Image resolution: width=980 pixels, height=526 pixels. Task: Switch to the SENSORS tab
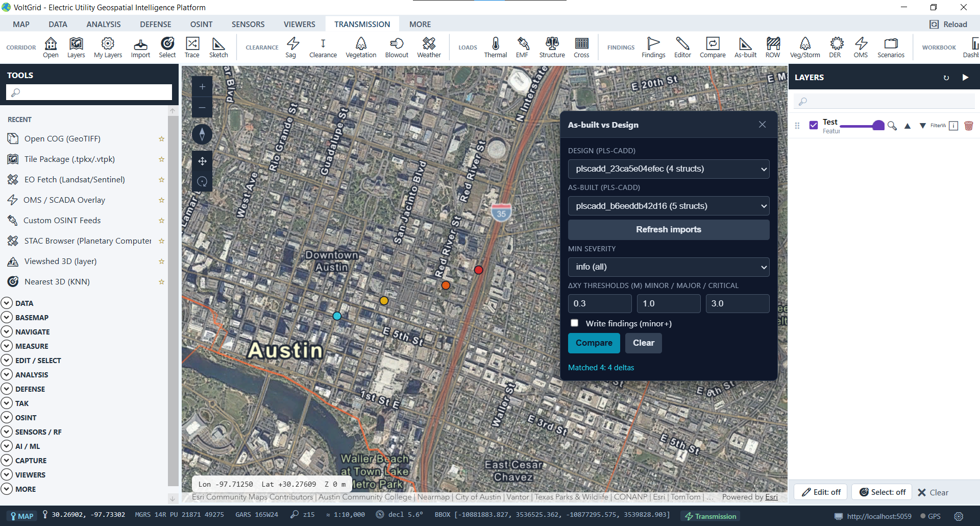[248, 25]
